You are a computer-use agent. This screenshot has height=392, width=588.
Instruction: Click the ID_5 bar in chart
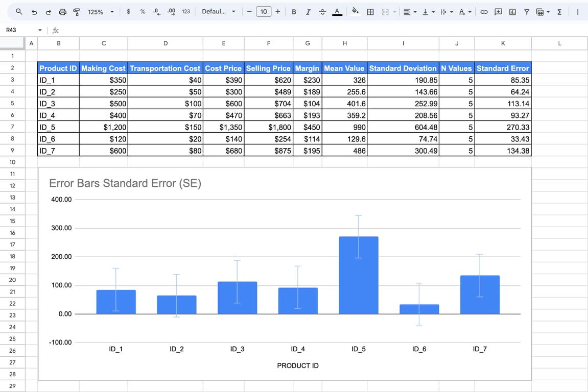click(x=359, y=275)
